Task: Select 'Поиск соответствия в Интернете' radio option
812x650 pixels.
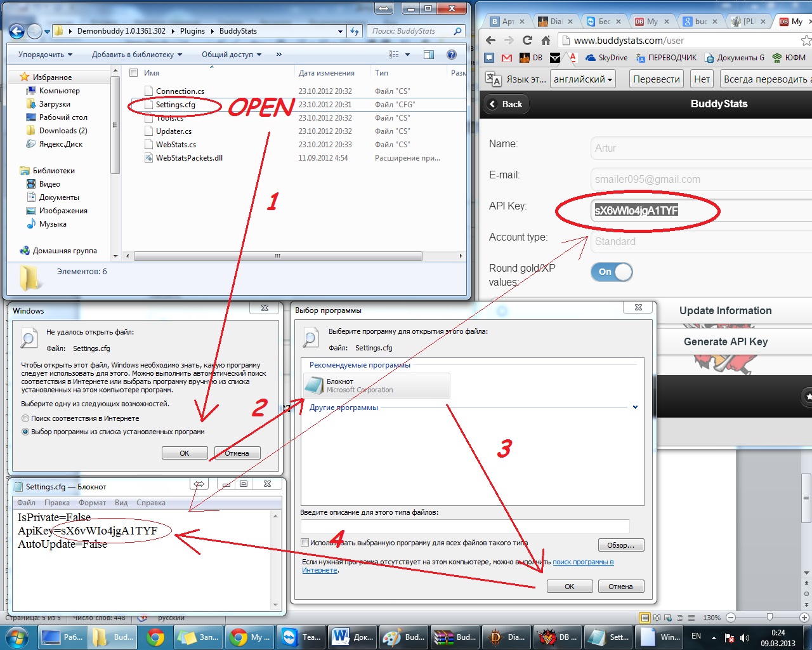Action: (x=25, y=418)
